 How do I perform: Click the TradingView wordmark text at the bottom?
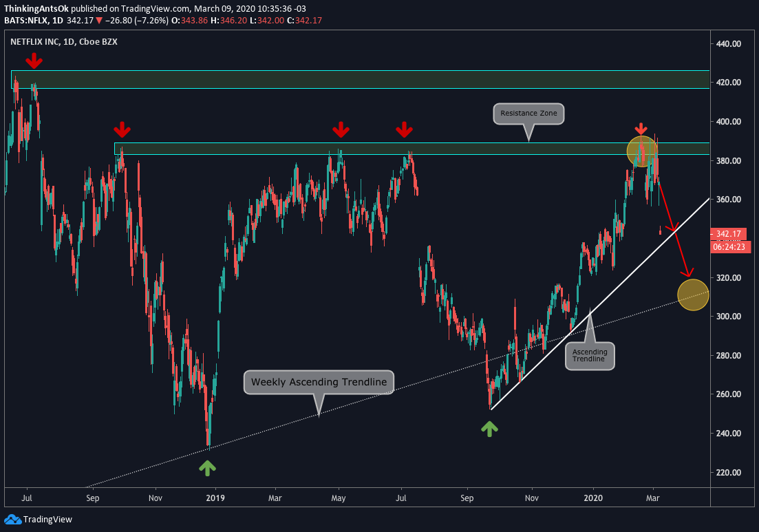pyautogui.click(x=47, y=520)
